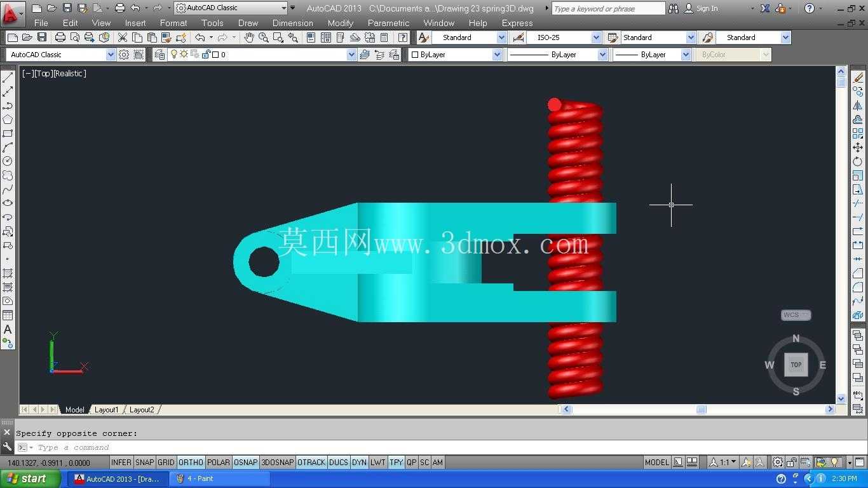Viewport: 868px width, 488px height.
Task: Click the horizontal scrollbar thumb of viewport
Action: (701, 410)
